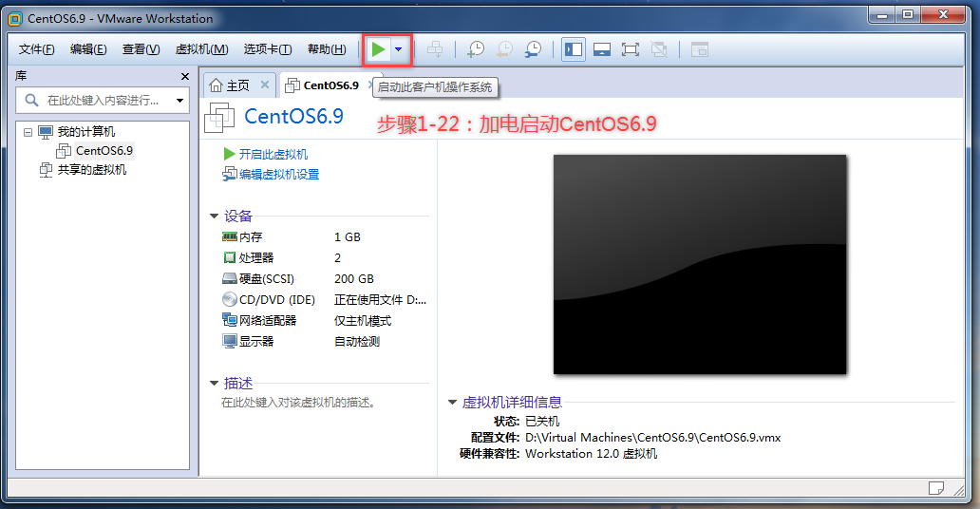Minimize the VMware Workstation window
The width and height of the screenshot is (980, 509).
coord(883,14)
